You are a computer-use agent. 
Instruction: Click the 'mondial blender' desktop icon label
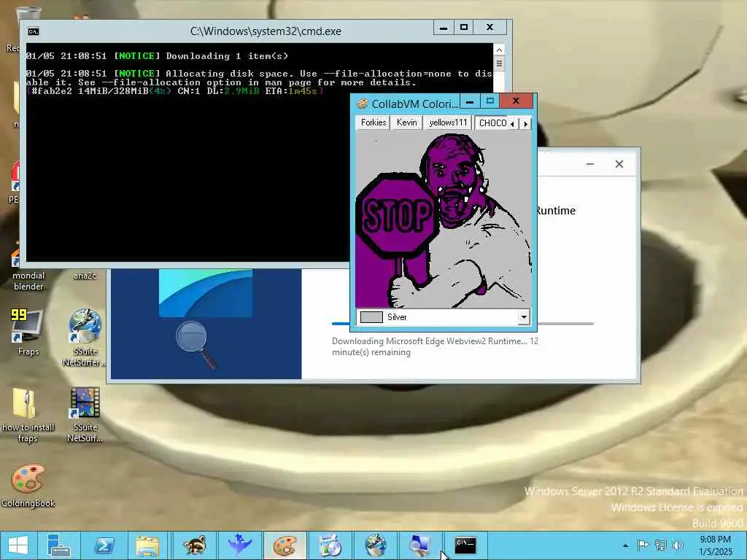28,281
